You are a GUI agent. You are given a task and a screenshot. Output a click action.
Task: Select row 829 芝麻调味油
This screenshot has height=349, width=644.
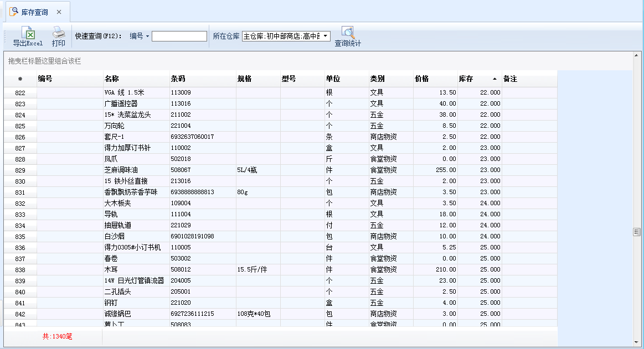click(127, 170)
